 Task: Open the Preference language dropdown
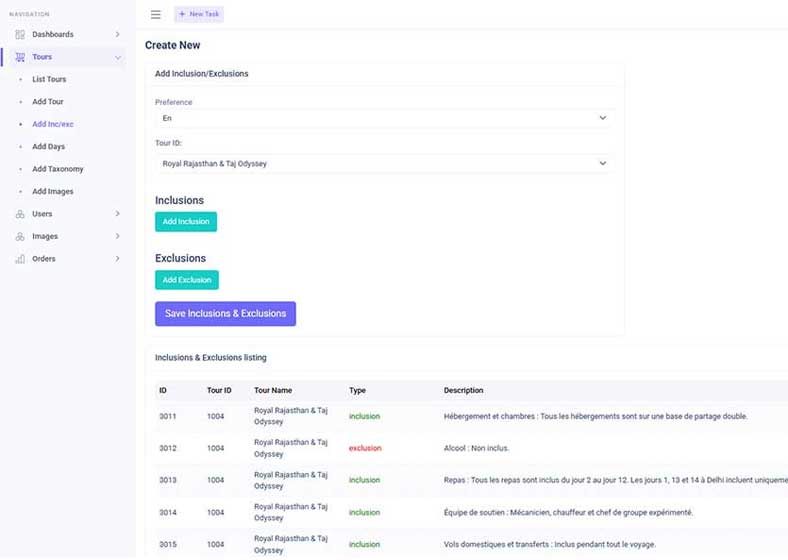[x=385, y=118]
